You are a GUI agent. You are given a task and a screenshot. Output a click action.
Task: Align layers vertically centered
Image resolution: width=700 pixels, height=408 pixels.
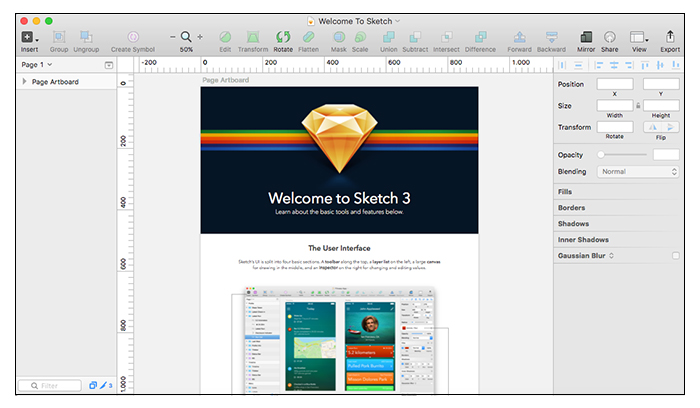pyautogui.click(x=660, y=65)
